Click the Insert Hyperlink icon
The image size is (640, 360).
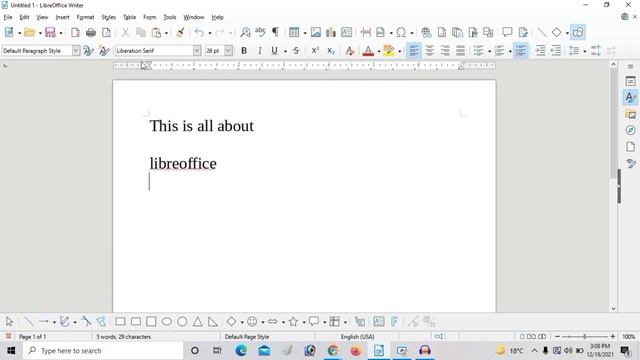426,32
